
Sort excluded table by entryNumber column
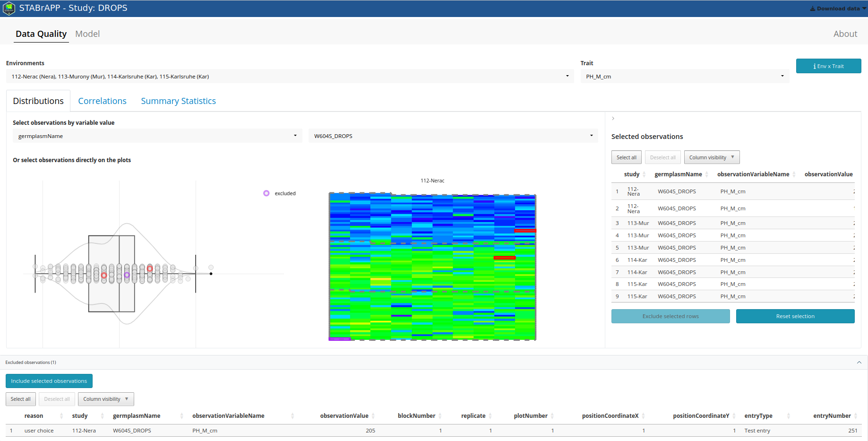click(835, 416)
